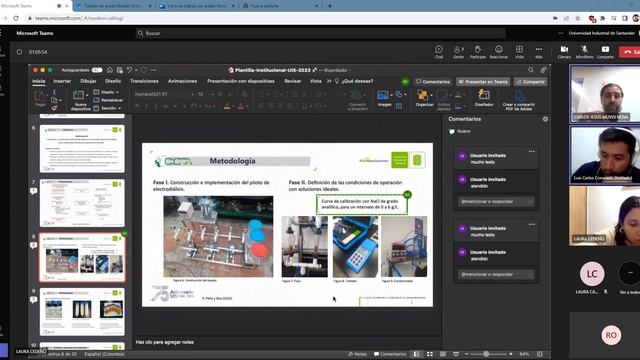Click the lower @mencionar o responder field

coord(496,274)
